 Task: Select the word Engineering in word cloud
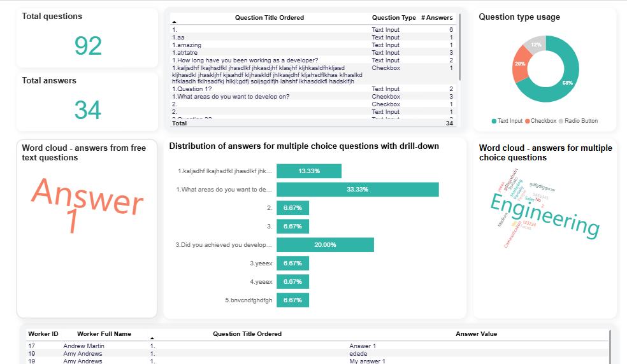(544, 214)
